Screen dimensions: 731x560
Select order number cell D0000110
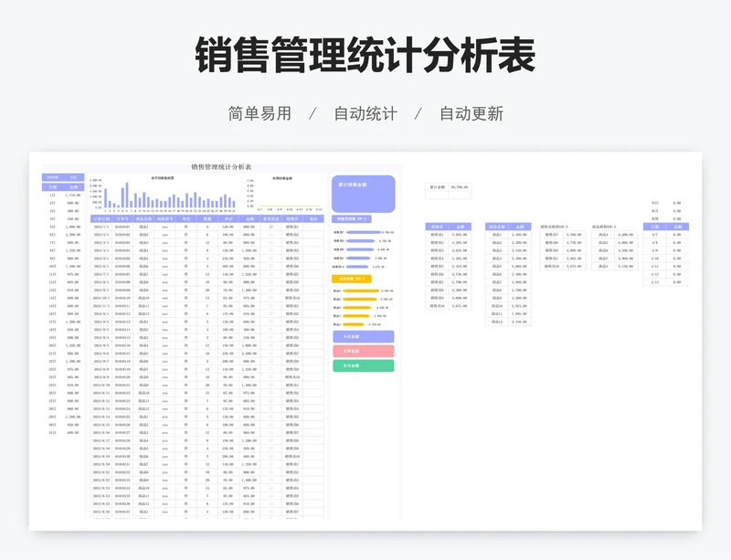pyautogui.click(x=122, y=298)
